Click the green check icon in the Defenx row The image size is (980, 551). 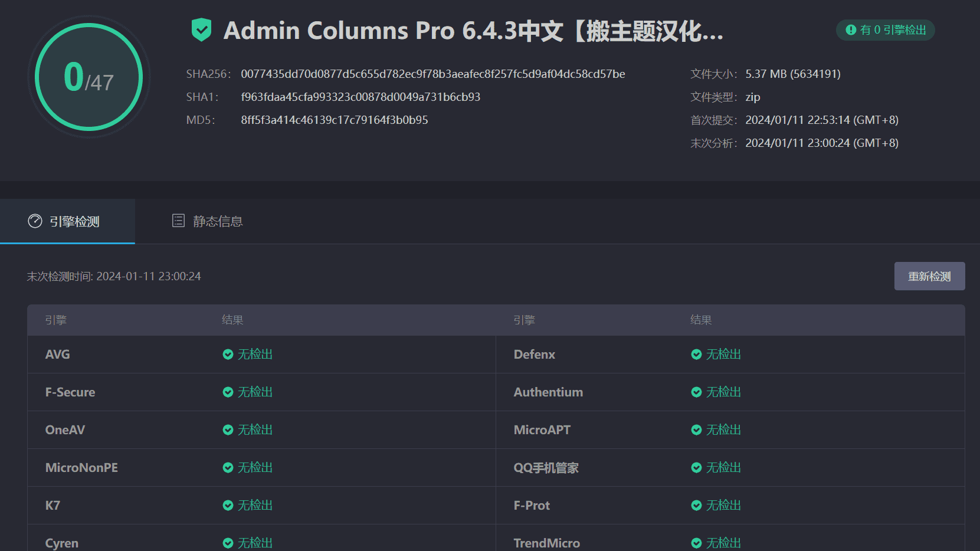(x=696, y=355)
